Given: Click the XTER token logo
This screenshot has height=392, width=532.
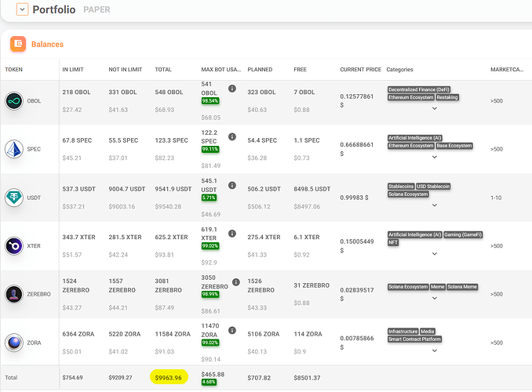Looking at the screenshot, I should click(x=14, y=246).
